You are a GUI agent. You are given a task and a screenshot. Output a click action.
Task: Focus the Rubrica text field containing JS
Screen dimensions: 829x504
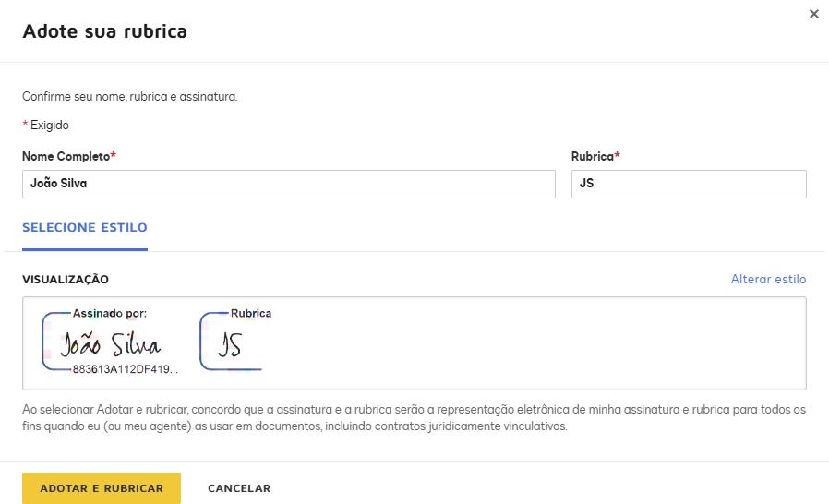[689, 184]
